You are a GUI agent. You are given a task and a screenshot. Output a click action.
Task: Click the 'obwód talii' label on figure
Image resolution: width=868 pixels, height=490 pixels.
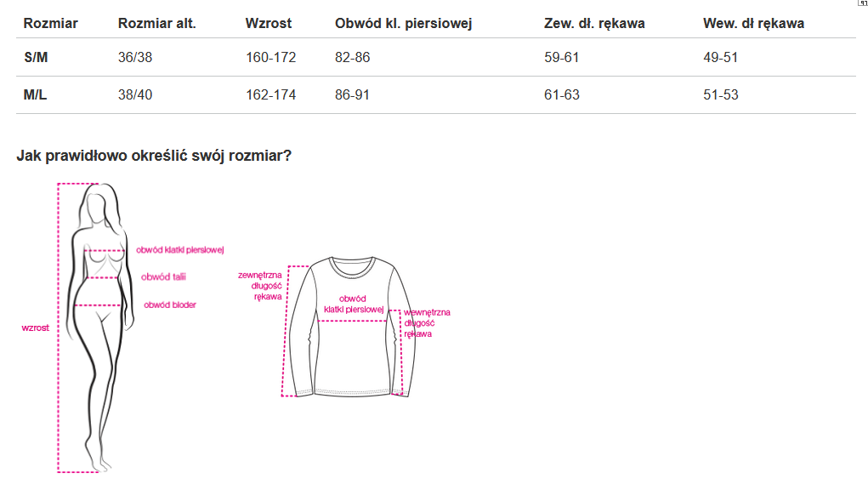163,276
